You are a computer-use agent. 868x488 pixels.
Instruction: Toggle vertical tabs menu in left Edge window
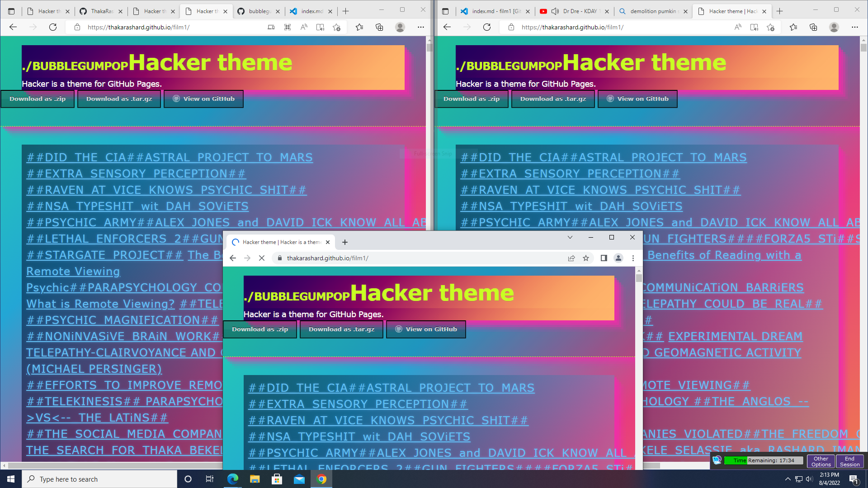click(x=11, y=11)
